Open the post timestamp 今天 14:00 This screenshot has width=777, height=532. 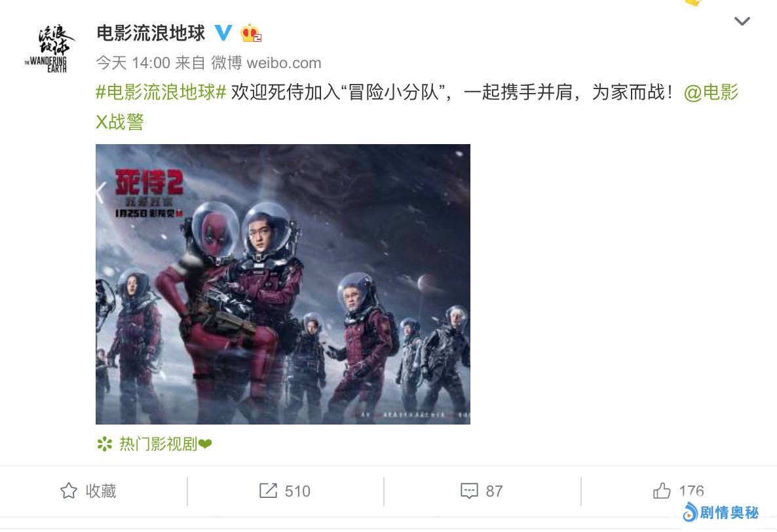click(x=133, y=63)
